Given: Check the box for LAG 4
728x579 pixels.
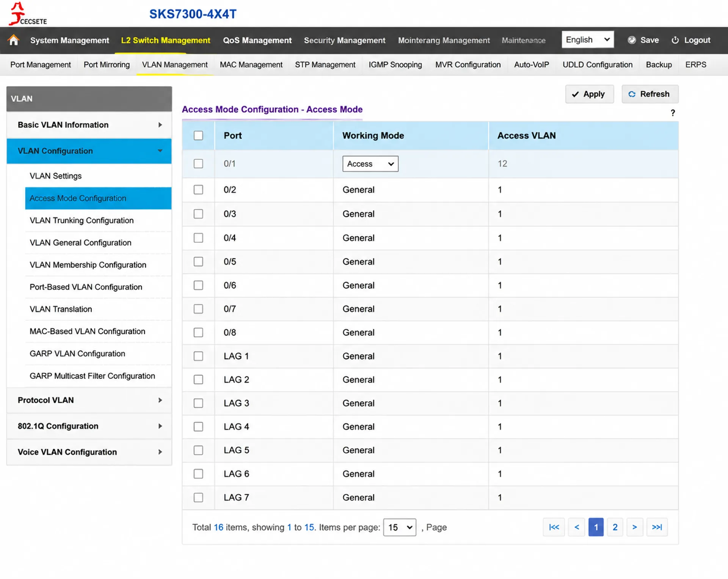Looking at the screenshot, I should point(198,426).
